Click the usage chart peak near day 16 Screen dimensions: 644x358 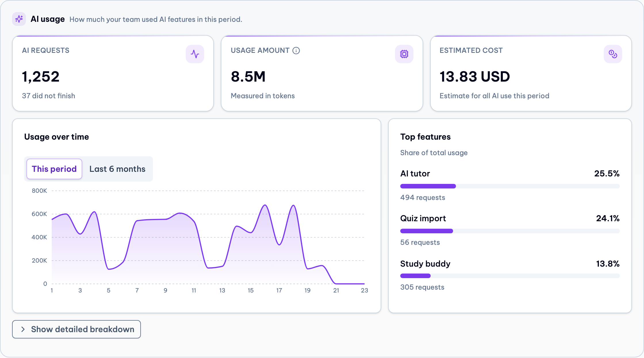click(x=265, y=205)
